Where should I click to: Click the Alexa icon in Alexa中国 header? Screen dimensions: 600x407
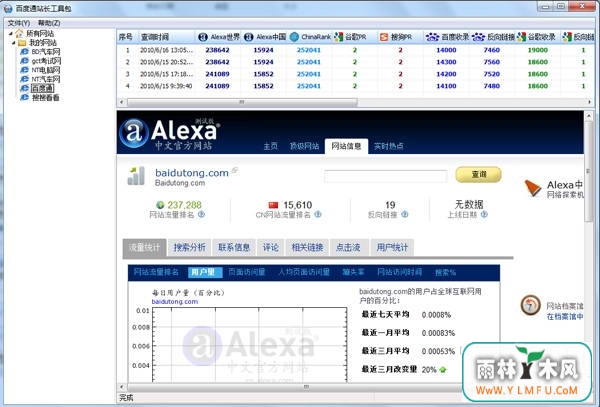249,37
